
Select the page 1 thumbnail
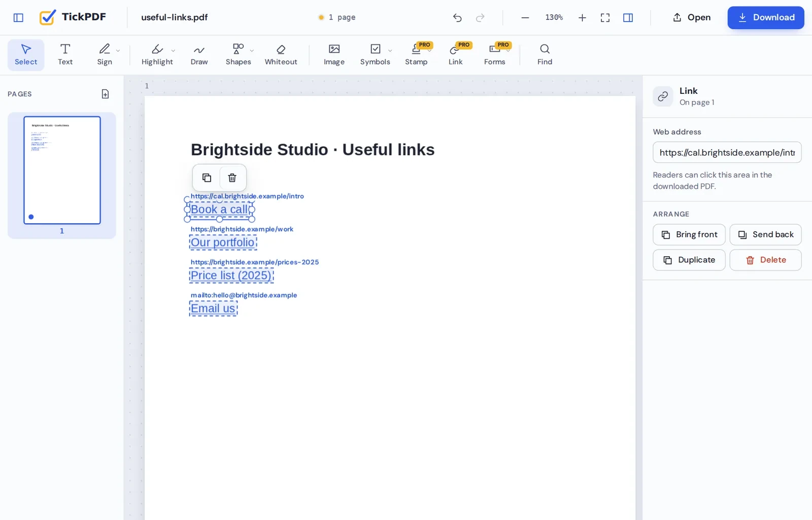pyautogui.click(x=62, y=170)
